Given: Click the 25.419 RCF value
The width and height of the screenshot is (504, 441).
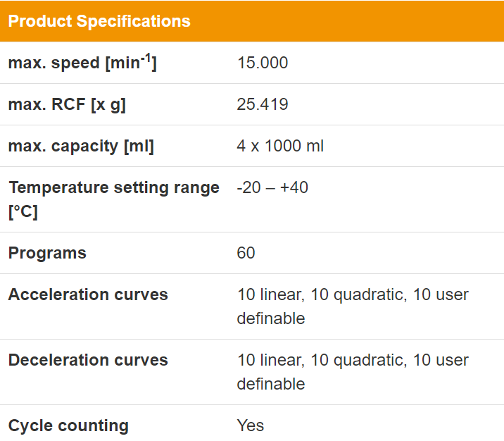Looking at the screenshot, I should 263,104.
